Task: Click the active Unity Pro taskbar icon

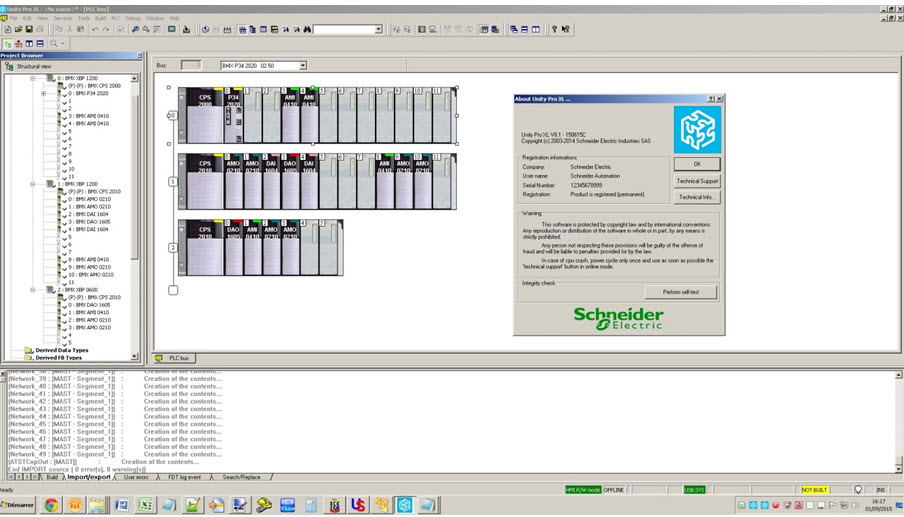Action: click(x=405, y=505)
